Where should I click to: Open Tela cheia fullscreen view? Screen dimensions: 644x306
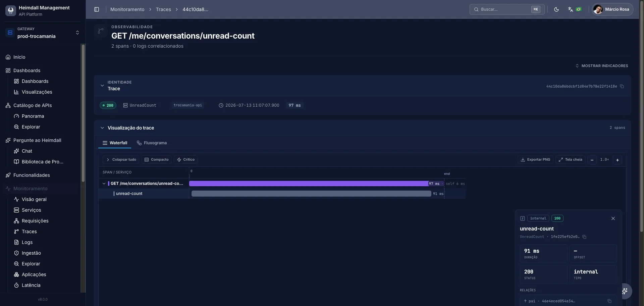tap(570, 160)
